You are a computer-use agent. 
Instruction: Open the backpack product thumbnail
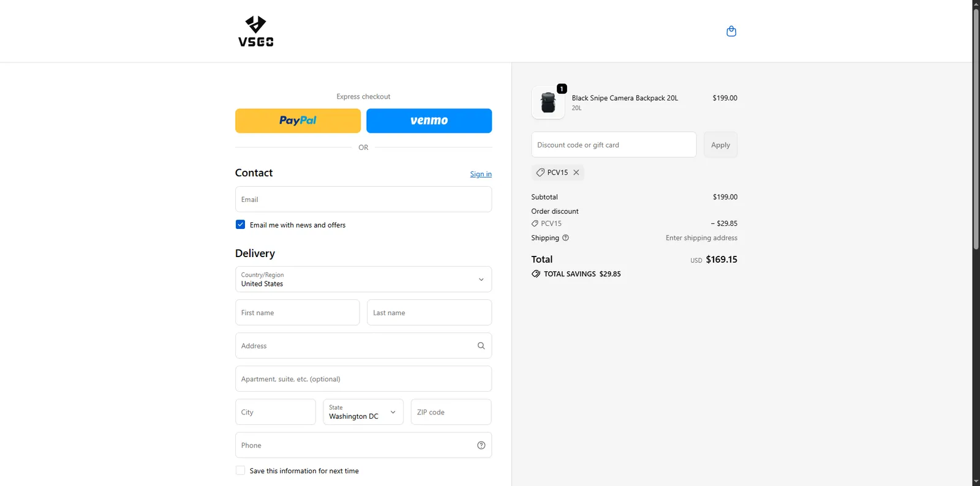(548, 102)
